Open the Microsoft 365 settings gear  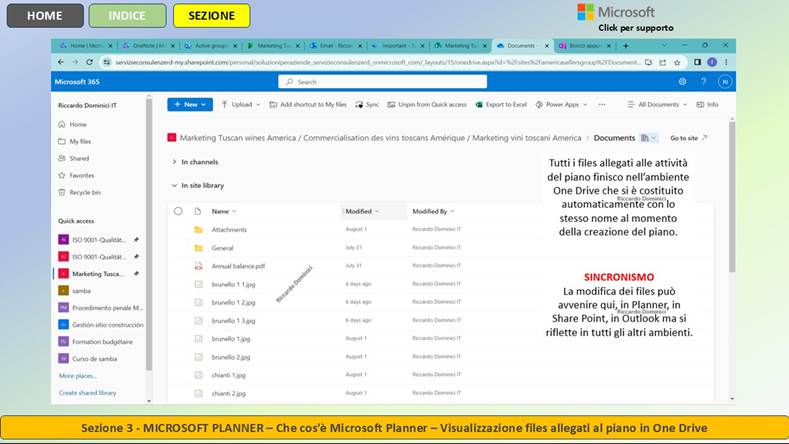682,82
